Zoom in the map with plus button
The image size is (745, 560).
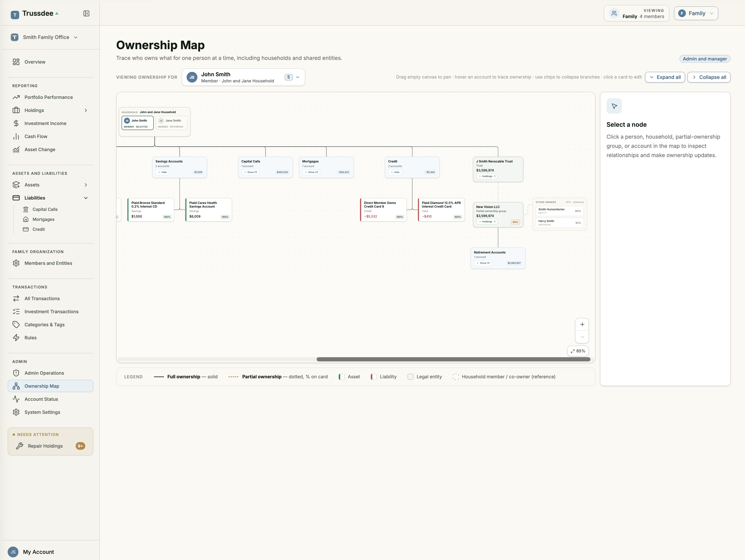(x=582, y=325)
